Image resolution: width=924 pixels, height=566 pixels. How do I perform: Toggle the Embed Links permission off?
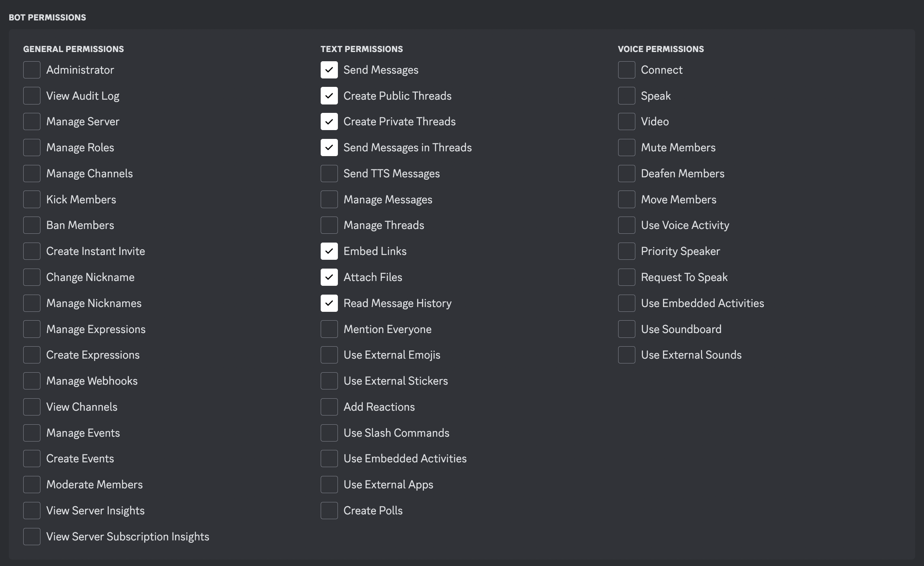click(329, 251)
